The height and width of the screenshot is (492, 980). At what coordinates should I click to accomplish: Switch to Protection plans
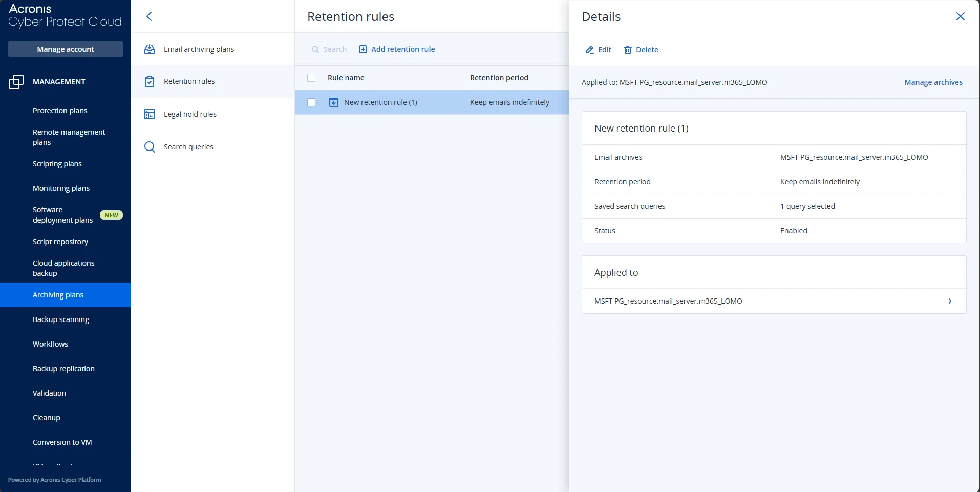point(59,111)
